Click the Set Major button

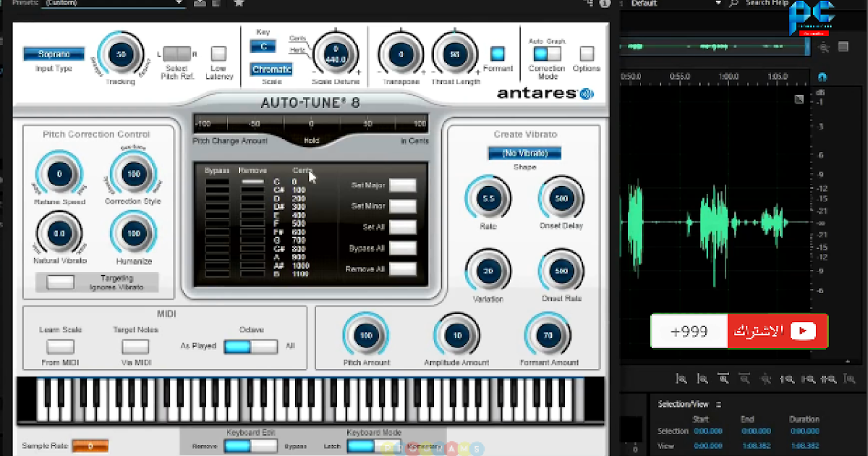402,185
